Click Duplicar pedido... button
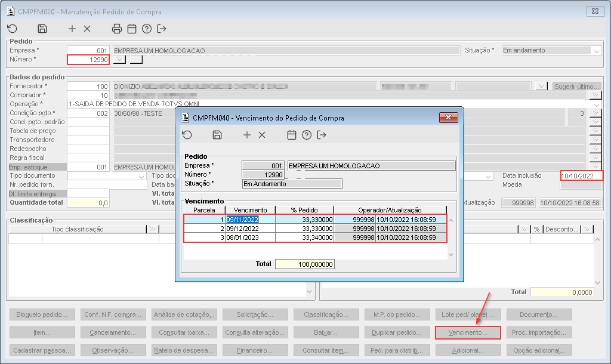 (x=397, y=332)
